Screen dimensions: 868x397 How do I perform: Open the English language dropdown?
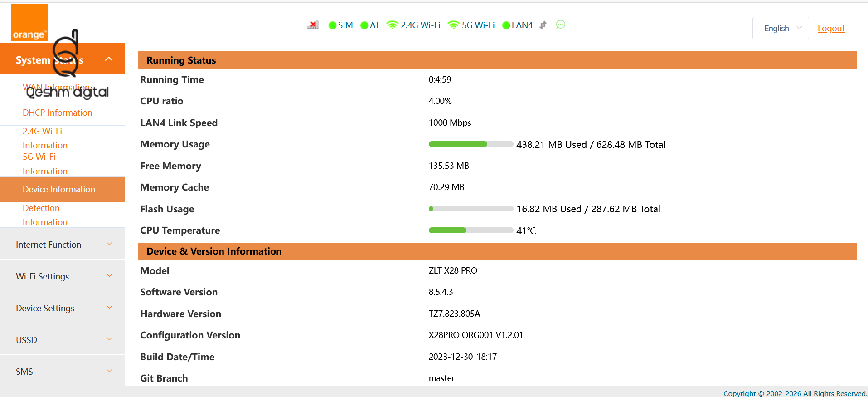click(781, 28)
